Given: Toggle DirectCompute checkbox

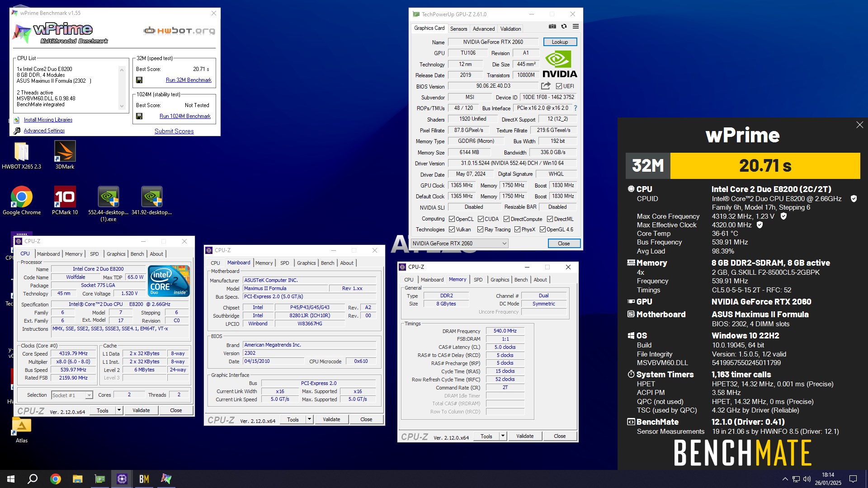Looking at the screenshot, I should pos(506,219).
